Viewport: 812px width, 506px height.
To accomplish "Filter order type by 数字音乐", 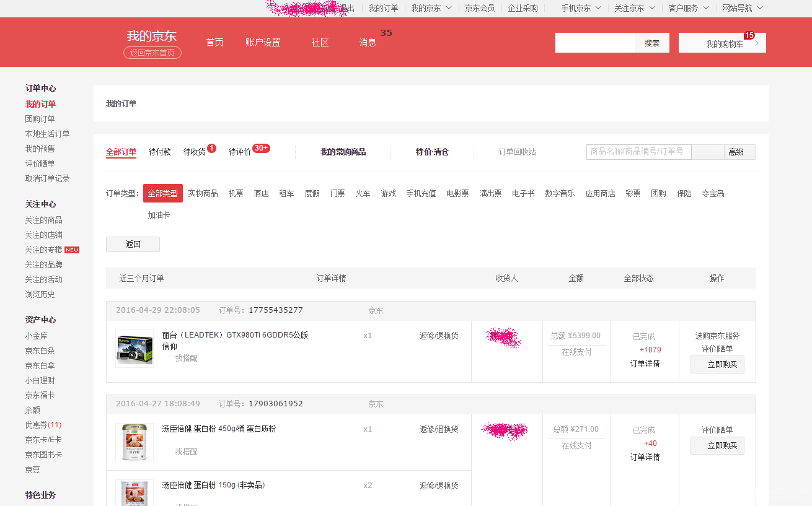I will pyautogui.click(x=560, y=193).
